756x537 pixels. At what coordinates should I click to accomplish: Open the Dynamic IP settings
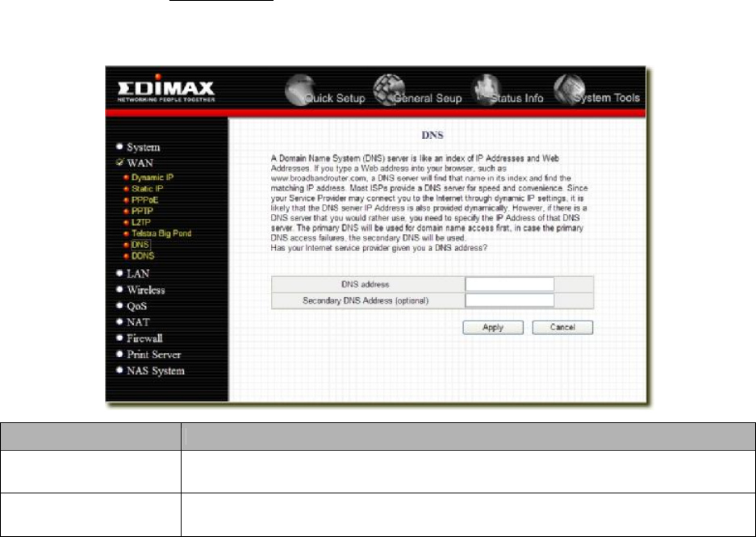pos(152,178)
